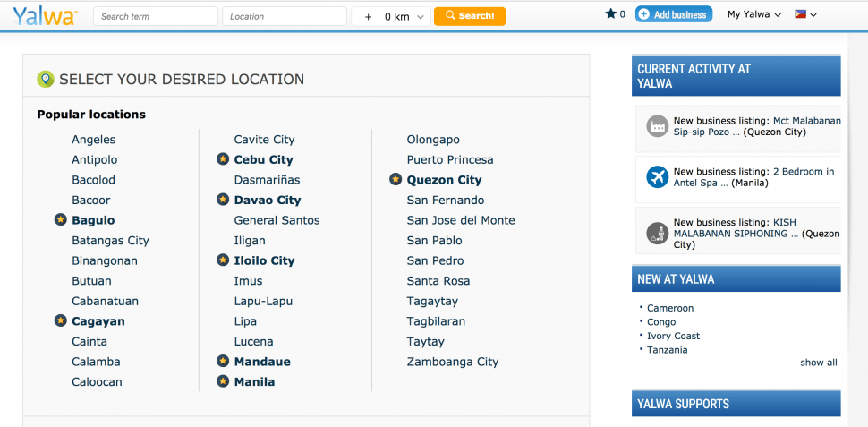Click the star icon next to Cebu City
Image resolution: width=868 pixels, height=427 pixels.
[x=223, y=159]
